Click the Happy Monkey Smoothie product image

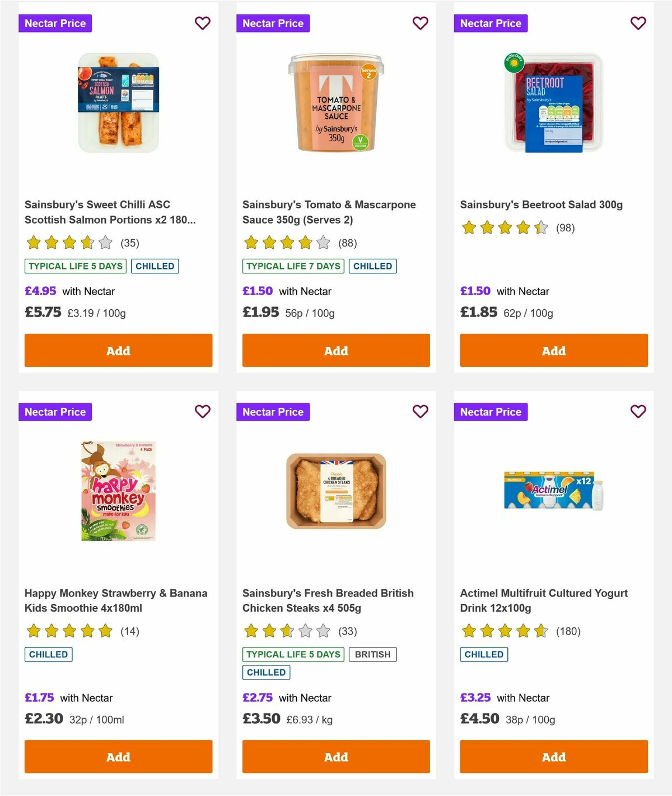[118, 490]
